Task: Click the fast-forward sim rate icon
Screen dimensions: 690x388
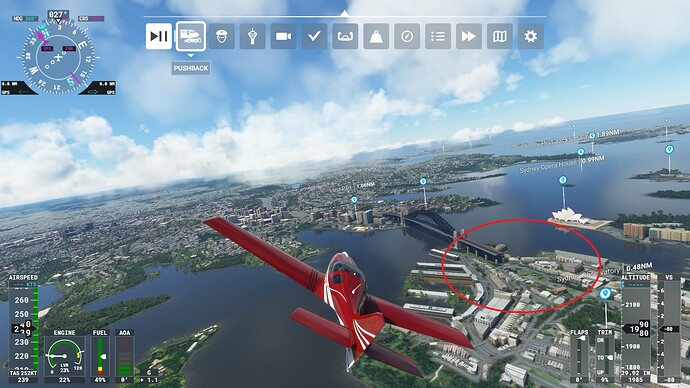Action: [x=469, y=36]
